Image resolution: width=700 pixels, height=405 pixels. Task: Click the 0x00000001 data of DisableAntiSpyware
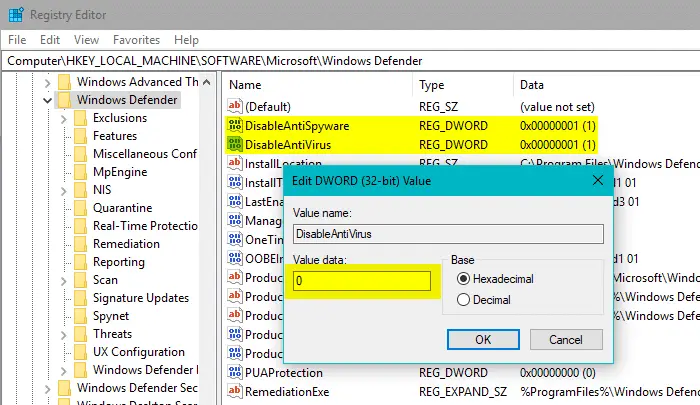click(x=558, y=126)
